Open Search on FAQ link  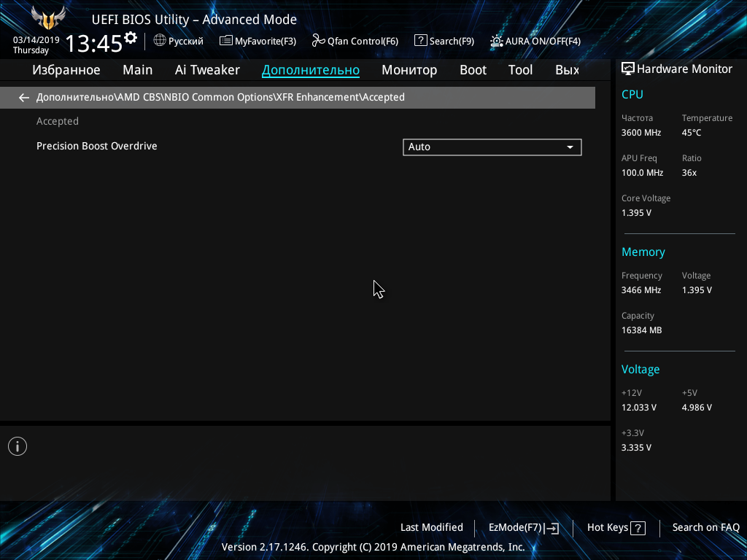click(705, 528)
